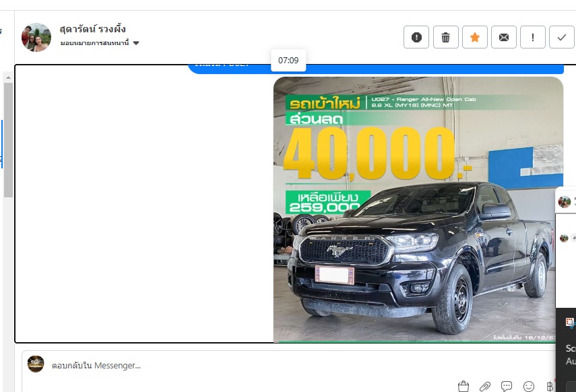The height and width of the screenshot is (392, 576).
Task: Star this conversation for follow-up
Action: pos(475,37)
